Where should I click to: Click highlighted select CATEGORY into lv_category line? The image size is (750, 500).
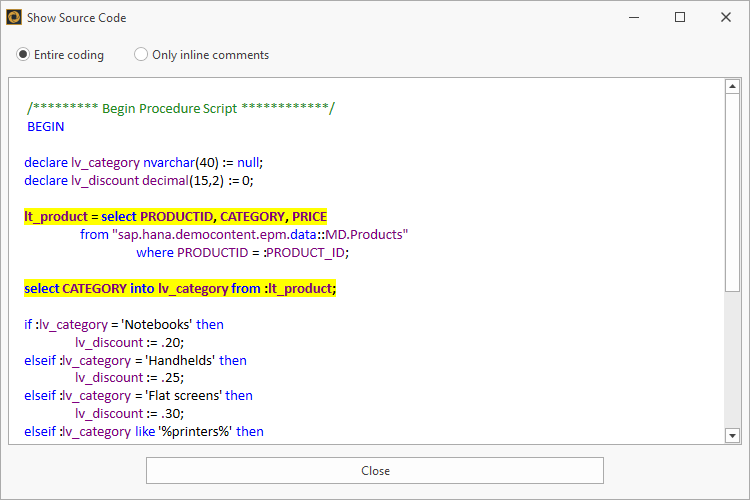(180, 288)
